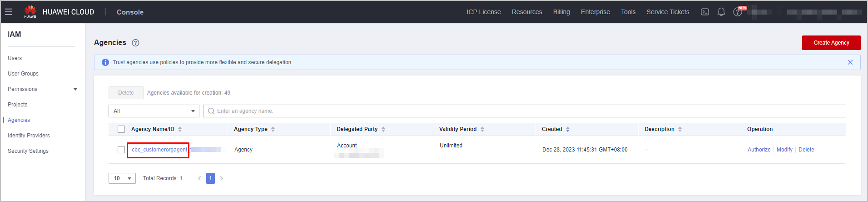Click the search magnifier icon
The height and width of the screenshot is (202, 868).
[211, 111]
